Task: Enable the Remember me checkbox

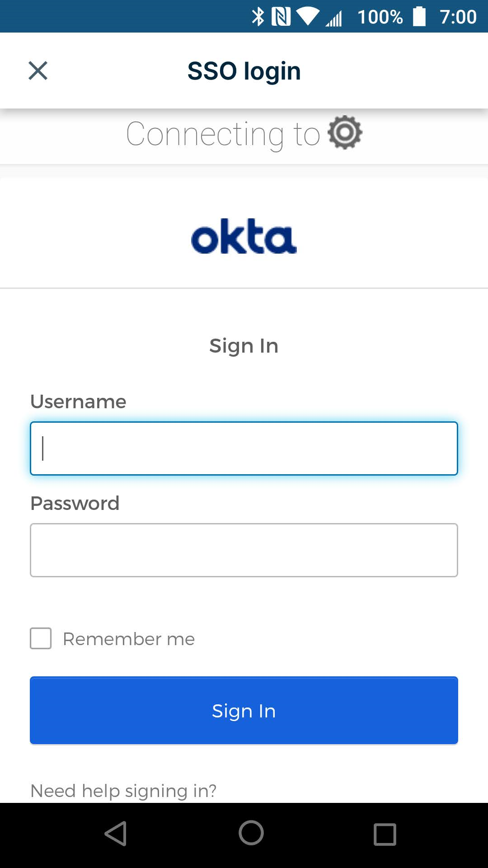Action: [40, 639]
